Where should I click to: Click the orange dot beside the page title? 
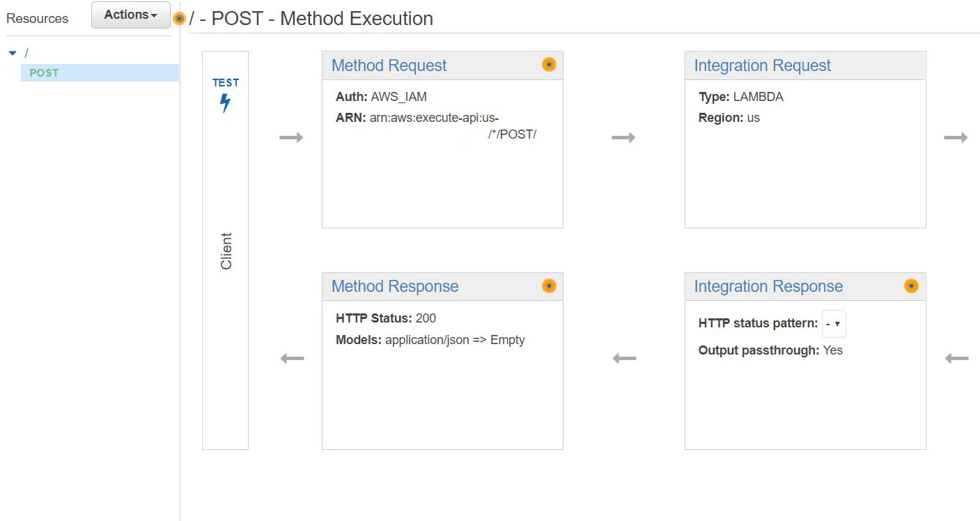pyautogui.click(x=179, y=19)
